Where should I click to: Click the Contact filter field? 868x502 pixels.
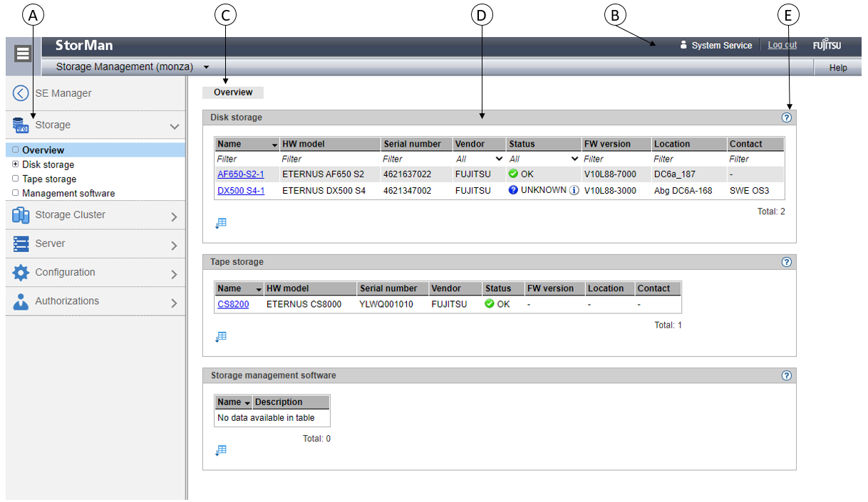point(755,159)
